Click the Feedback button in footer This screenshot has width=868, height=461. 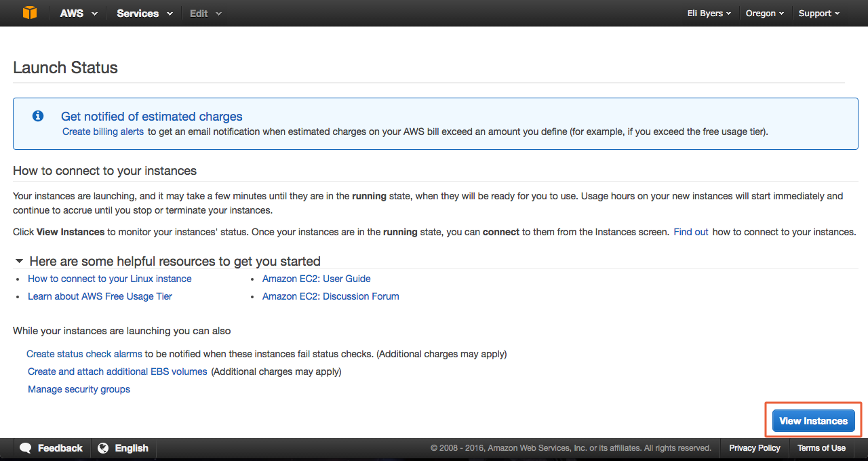[x=52, y=448]
